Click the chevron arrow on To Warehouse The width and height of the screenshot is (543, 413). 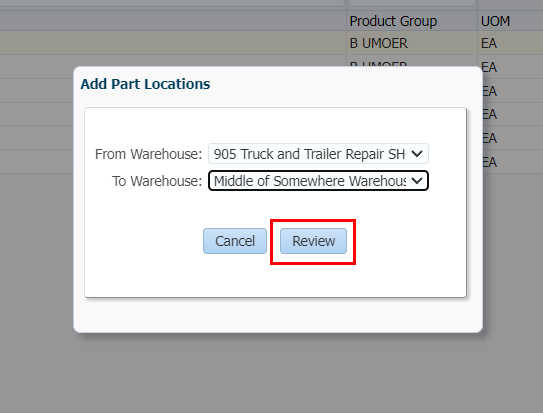pos(417,181)
